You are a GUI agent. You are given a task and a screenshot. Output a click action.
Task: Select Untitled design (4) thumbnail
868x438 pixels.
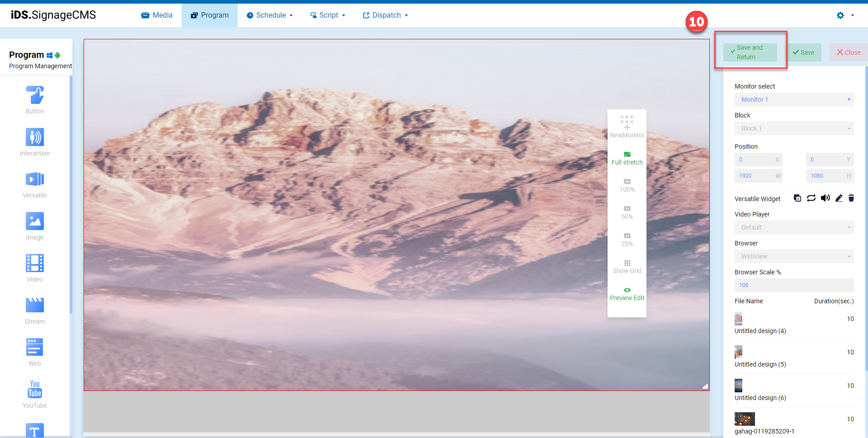coord(739,319)
